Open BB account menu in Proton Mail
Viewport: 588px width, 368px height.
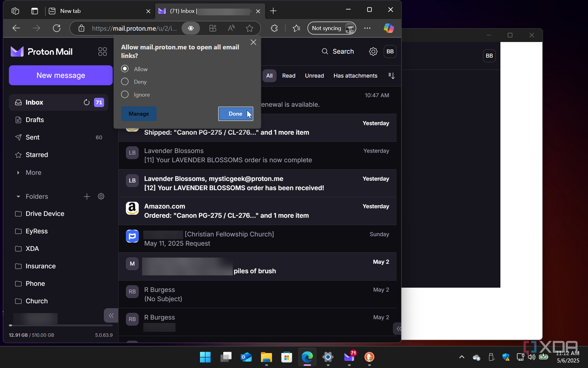click(390, 52)
